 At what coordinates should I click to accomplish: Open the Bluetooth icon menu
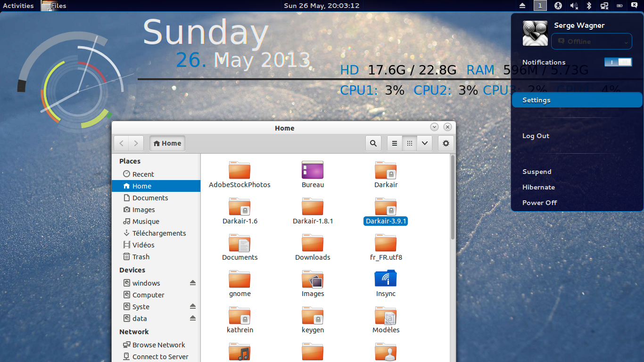click(589, 6)
